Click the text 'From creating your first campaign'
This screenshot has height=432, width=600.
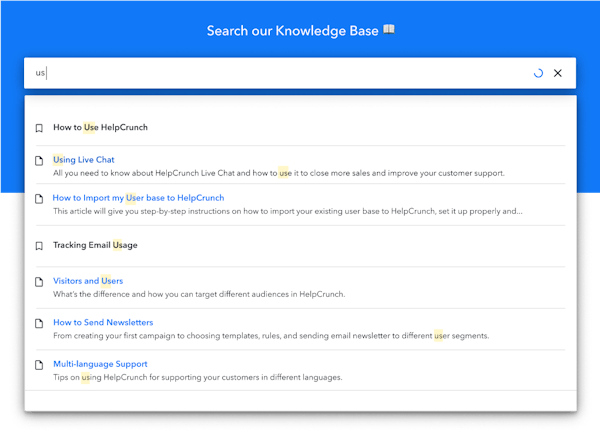tap(271, 336)
